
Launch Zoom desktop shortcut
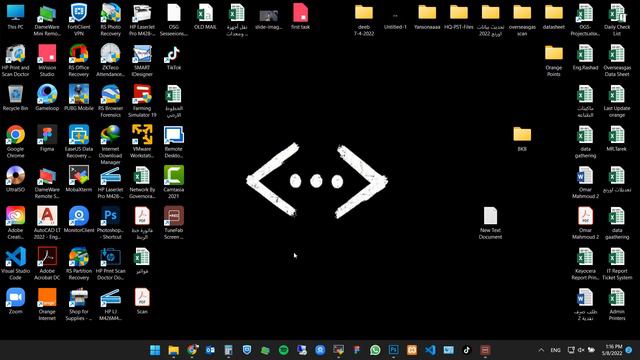pos(16,301)
